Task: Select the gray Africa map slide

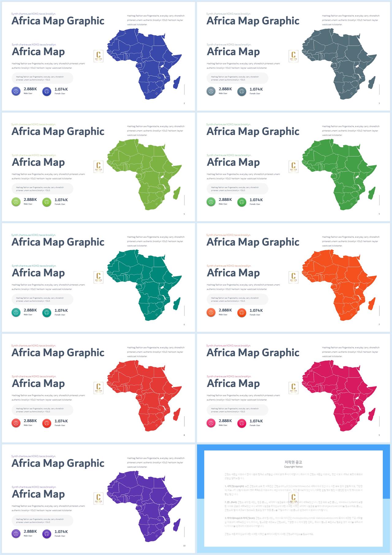Action: tap(293, 56)
